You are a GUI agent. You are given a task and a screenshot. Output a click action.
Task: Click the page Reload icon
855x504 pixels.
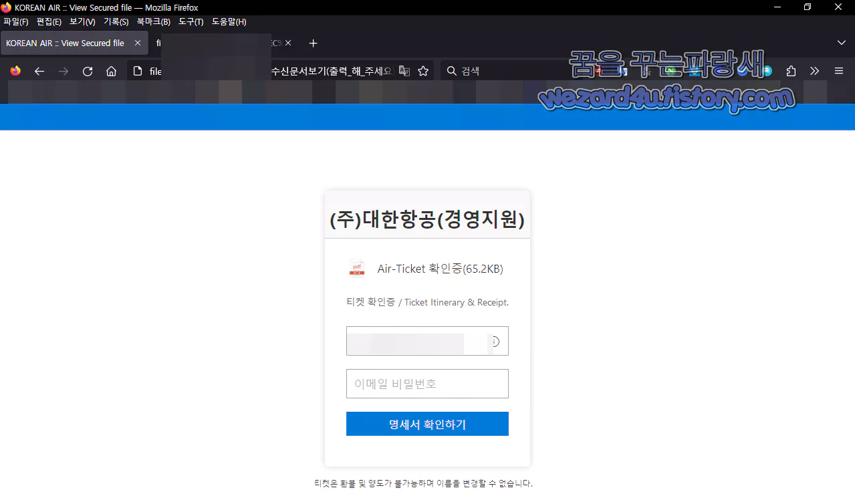click(87, 71)
